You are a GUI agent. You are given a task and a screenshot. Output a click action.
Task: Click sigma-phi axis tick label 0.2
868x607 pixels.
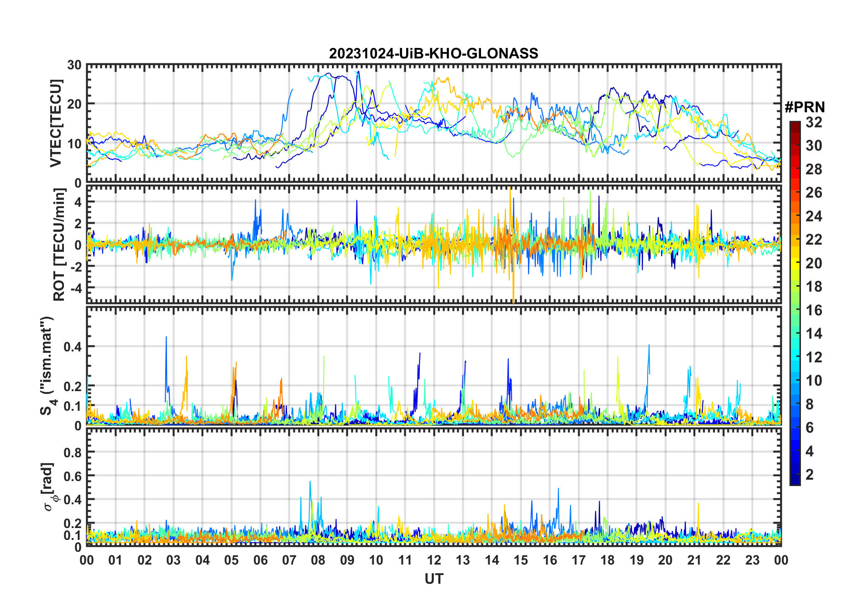coord(73,523)
